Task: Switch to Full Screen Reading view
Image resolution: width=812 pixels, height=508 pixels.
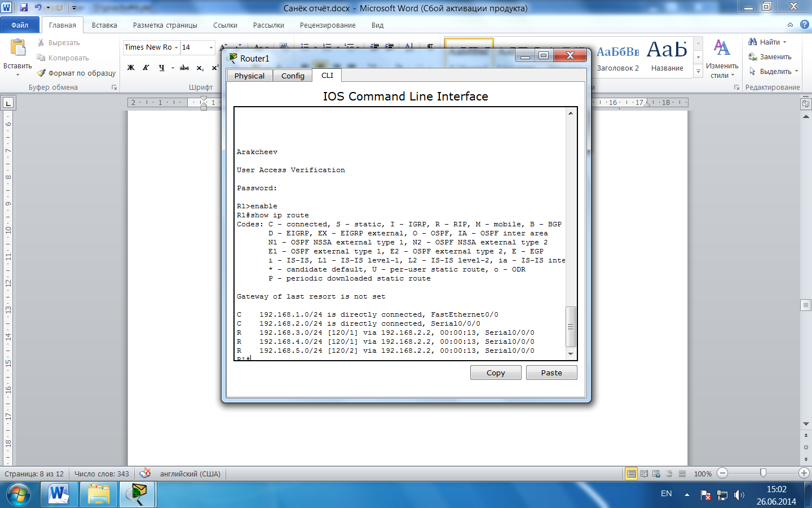Action: coord(644,474)
